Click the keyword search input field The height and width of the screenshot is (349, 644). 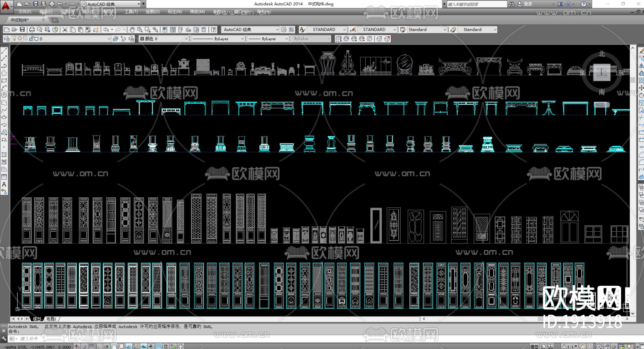476,4
